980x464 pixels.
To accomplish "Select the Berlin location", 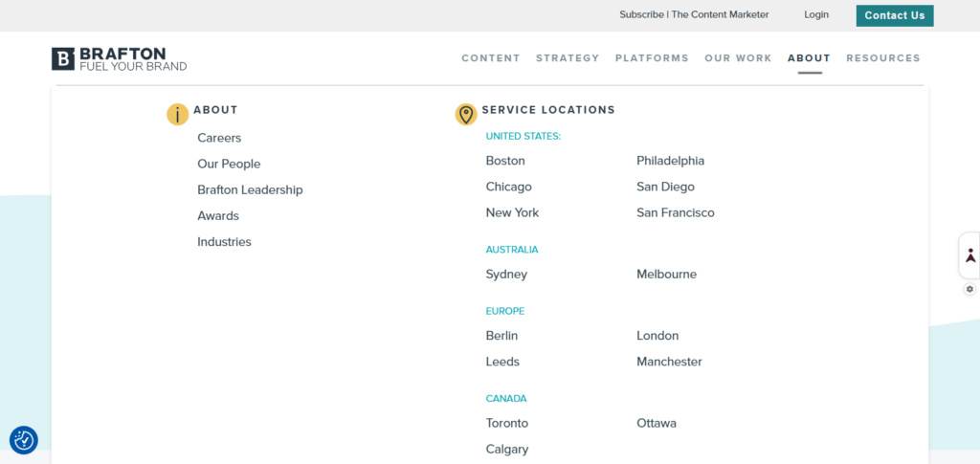I will [501, 336].
